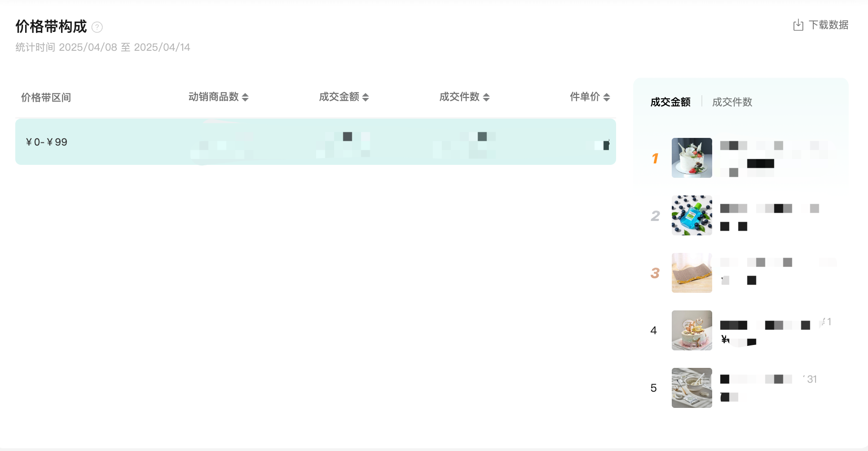Image resolution: width=868 pixels, height=451 pixels.
Task: Switch to the 成交金额 ranking tab
Action: pos(670,102)
